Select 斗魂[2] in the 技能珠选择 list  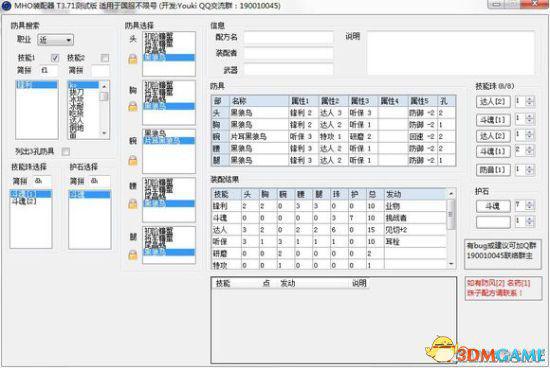24,201
